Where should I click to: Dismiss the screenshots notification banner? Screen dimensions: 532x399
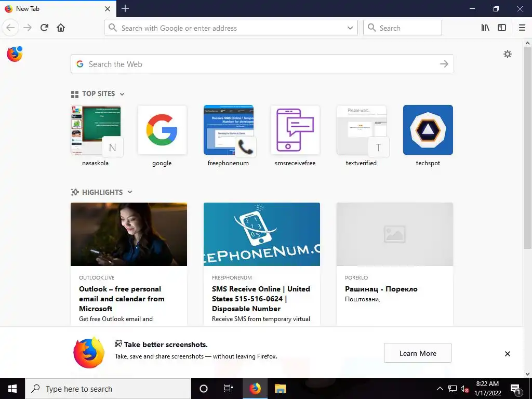pos(507,353)
